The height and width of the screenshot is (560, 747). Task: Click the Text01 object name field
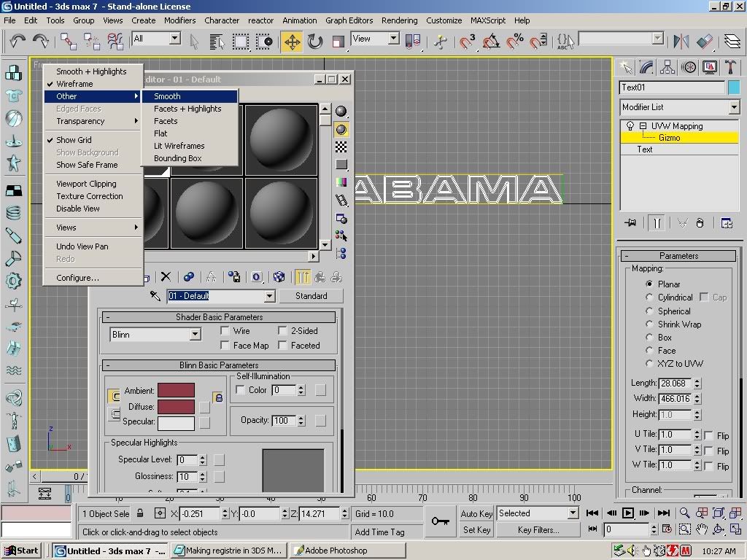coord(672,87)
